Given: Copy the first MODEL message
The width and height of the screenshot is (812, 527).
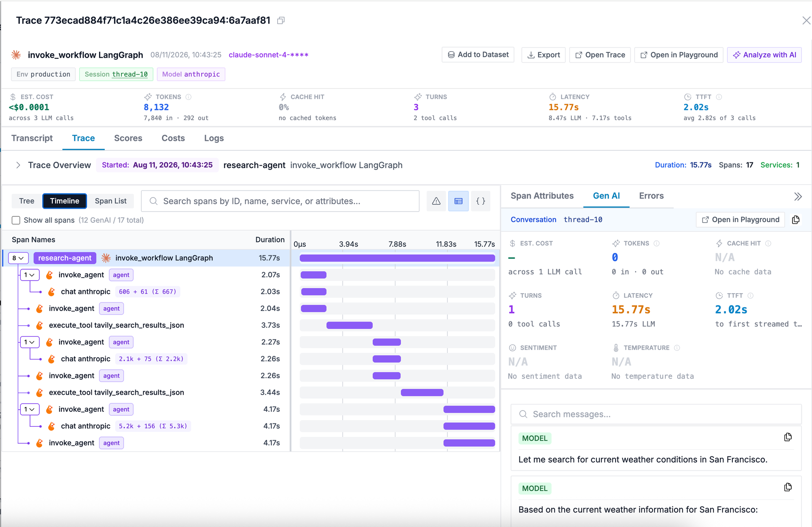Looking at the screenshot, I should 788,437.
